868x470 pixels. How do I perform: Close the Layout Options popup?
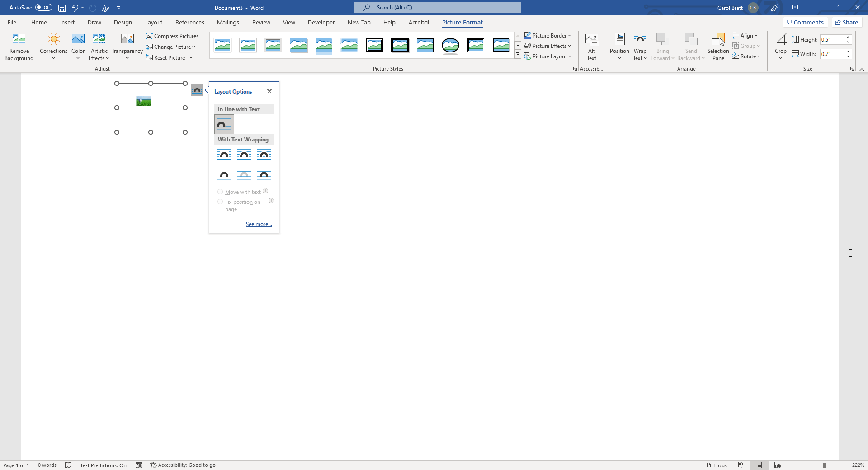[269, 91]
